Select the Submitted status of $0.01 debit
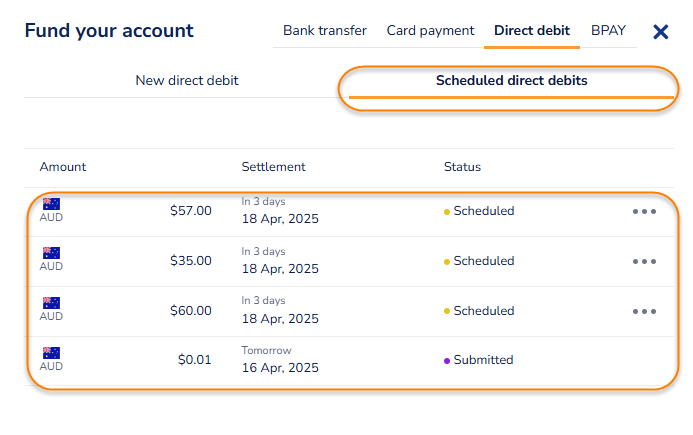Viewport: 693px width, 435px height. (482, 360)
